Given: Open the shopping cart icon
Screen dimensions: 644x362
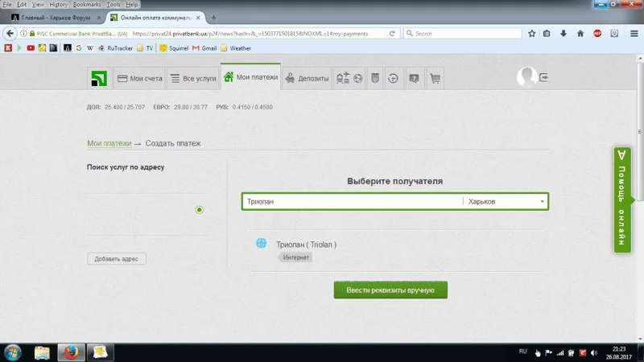Looking at the screenshot, I should point(436,78).
